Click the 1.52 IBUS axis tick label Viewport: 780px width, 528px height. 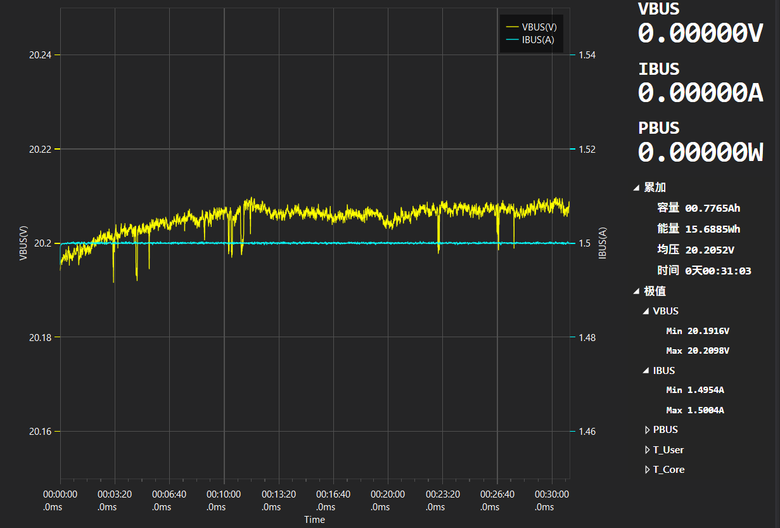(587, 149)
